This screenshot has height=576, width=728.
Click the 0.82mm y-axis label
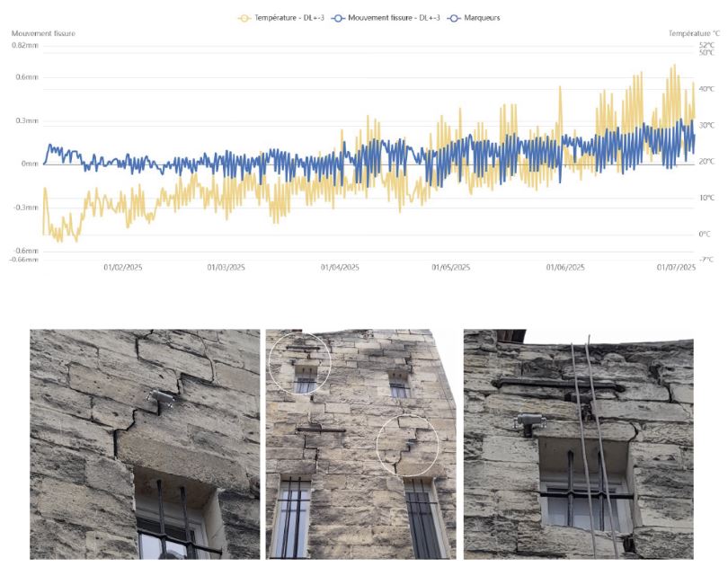pyautogui.click(x=25, y=46)
